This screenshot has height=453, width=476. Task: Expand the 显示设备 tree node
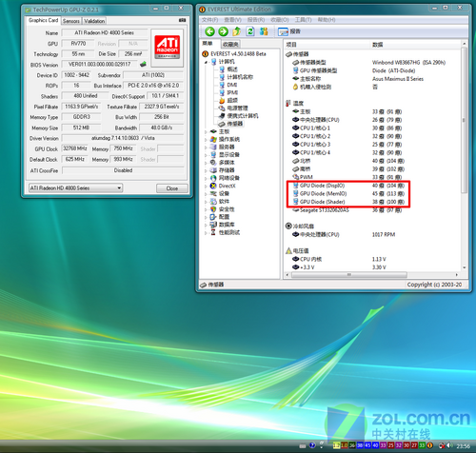coord(206,155)
